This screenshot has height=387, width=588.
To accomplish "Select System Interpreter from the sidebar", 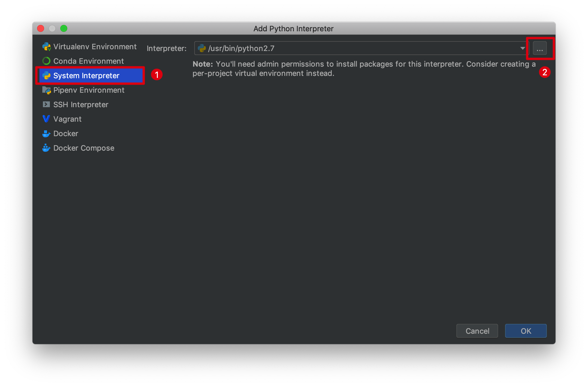I will [x=86, y=76].
